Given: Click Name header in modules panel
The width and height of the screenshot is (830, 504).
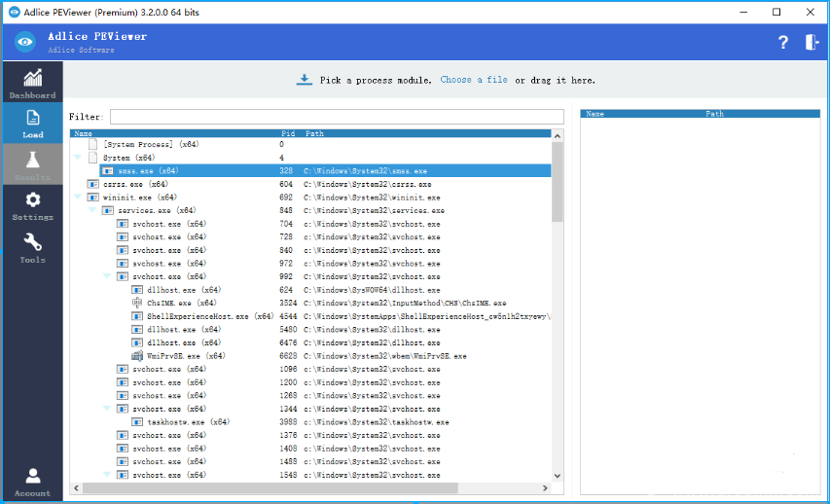Looking at the screenshot, I should coord(595,114).
